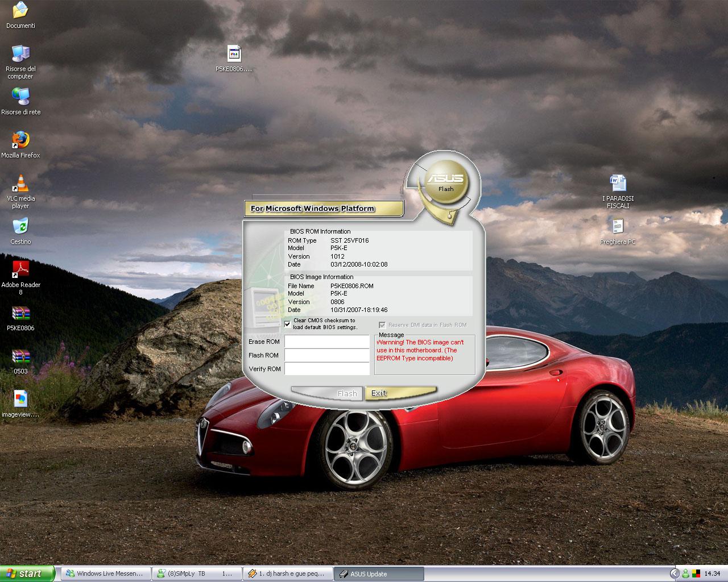Screen dimensions: 728x582
Task: Click the Exit button
Action: click(x=400, y=393)
